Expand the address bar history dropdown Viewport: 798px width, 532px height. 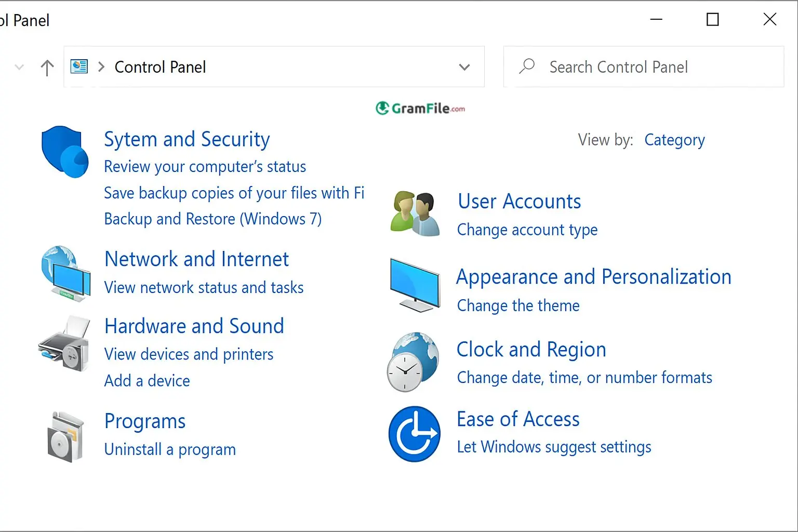[x=464, y=67]
